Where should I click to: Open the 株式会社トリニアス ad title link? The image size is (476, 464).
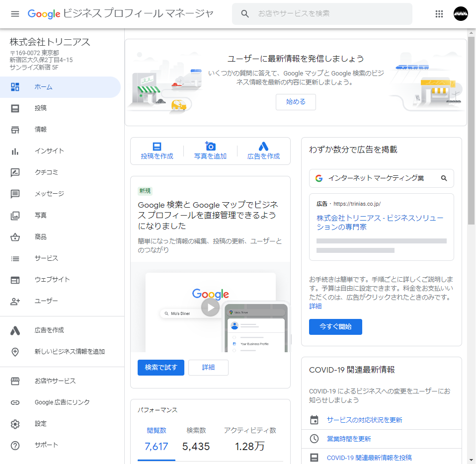[x=380, y=223]
